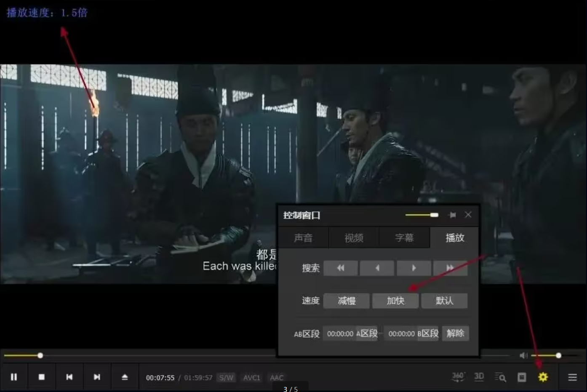Toggle 360 degree video mode
The image size is (587, 392).
pyautogui.click(x=458, y=377)
